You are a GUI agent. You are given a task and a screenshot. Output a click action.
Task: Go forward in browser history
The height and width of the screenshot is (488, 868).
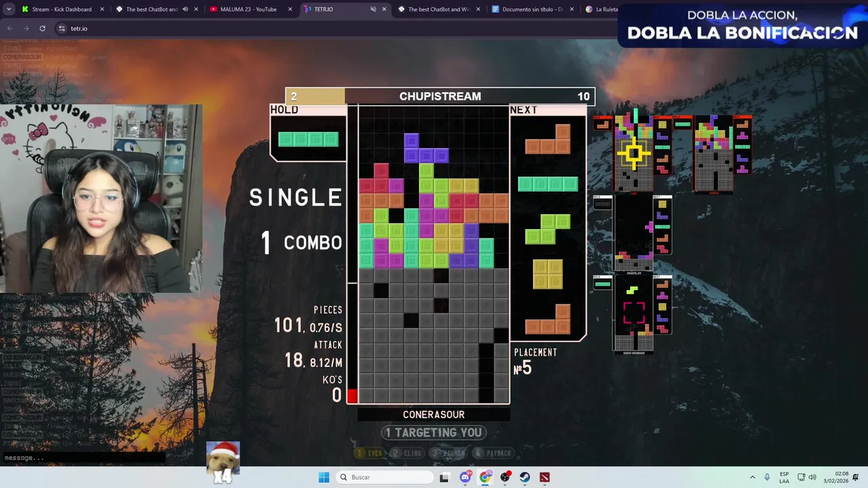(x=26, y=28)
